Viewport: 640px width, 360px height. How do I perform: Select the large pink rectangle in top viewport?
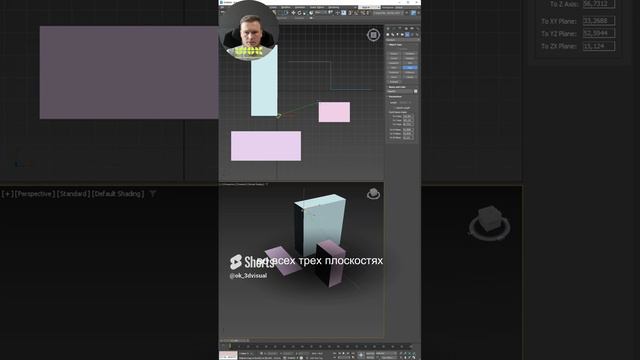pyautogui.click(x=266, y=146)
